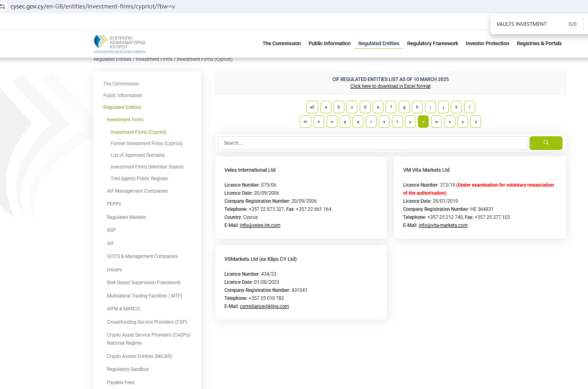Click in the Search entities field
The height and width of the screenshot is (389, 588).
373,143
